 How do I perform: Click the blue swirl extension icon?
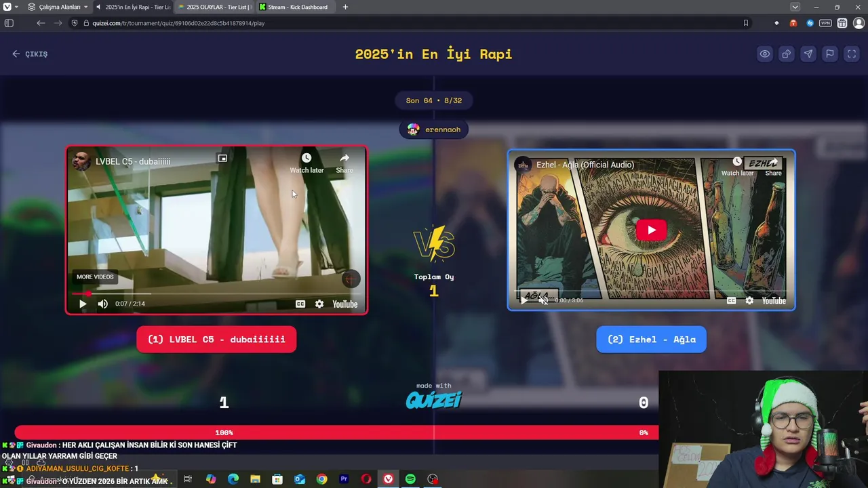810,23
